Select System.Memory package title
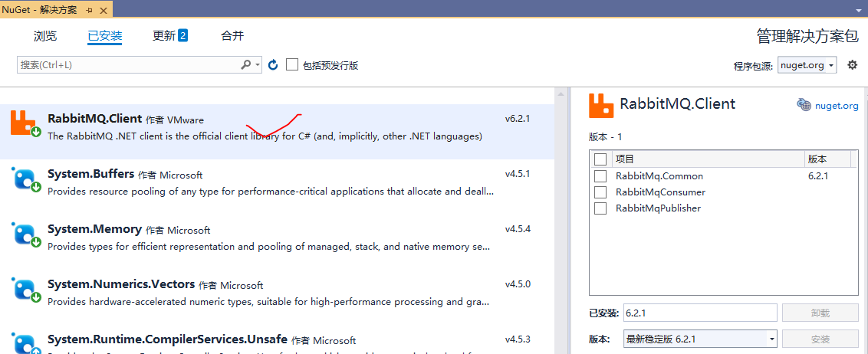This screenshot has height=354, width=868. pyautogui.click(x=94, y=229)
